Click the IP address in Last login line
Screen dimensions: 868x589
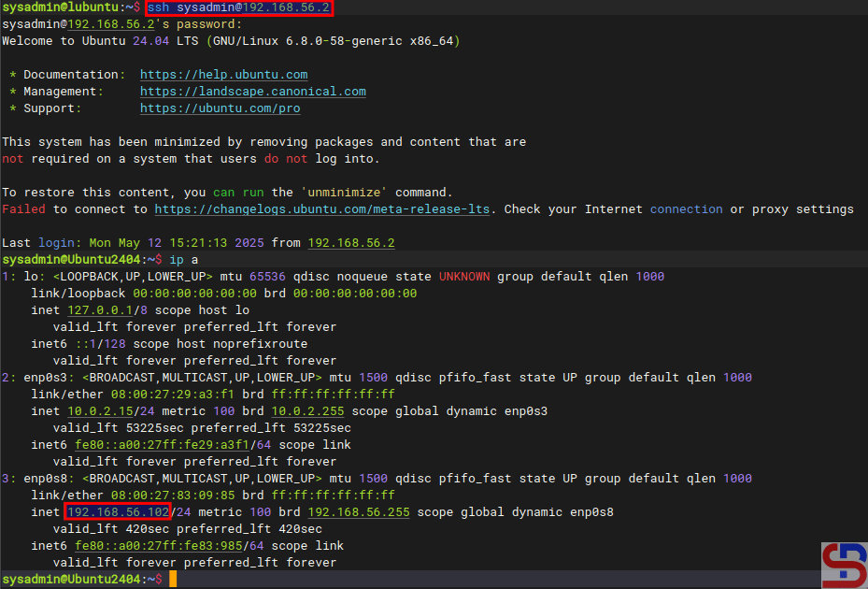(350, 243)
